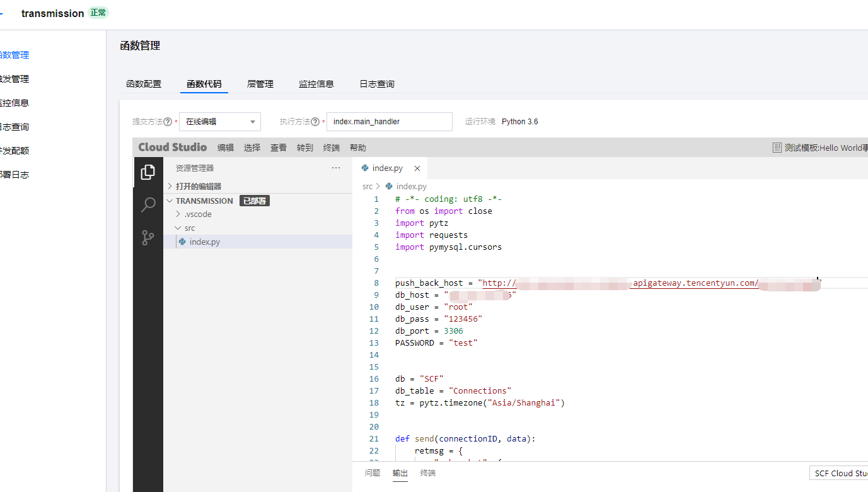
Task: Open the 查看 menu in Cloud Studio
Action: 279,148
